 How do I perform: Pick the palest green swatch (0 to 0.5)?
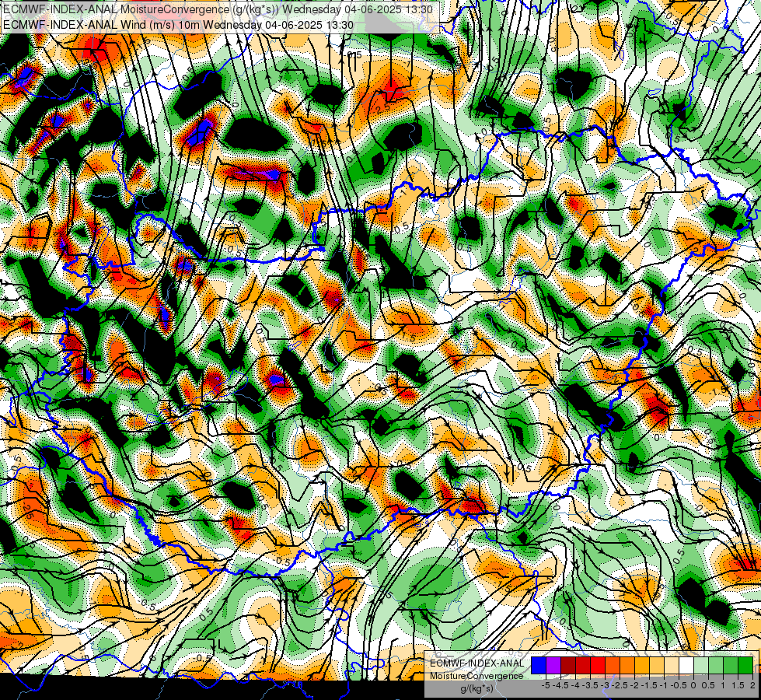pyautogui.click(x=701, y=666)
